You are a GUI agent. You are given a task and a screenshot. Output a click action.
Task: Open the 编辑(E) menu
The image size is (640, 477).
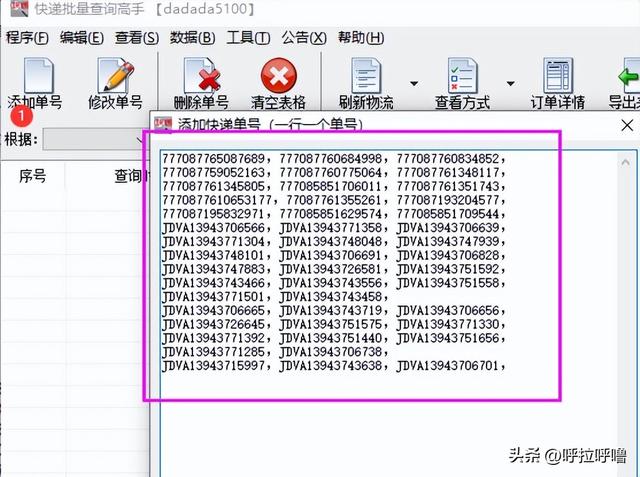82,38
